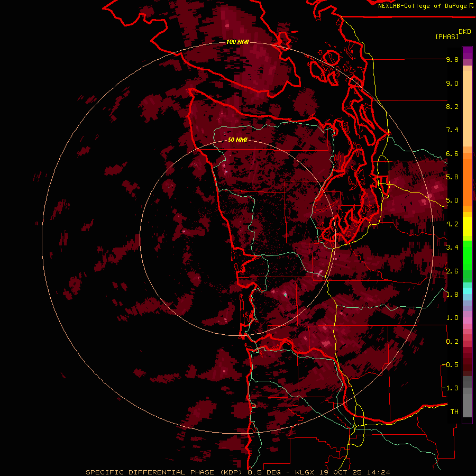
Task: Pick the bright green color bar segment
Action: click(x=467, y=257)
